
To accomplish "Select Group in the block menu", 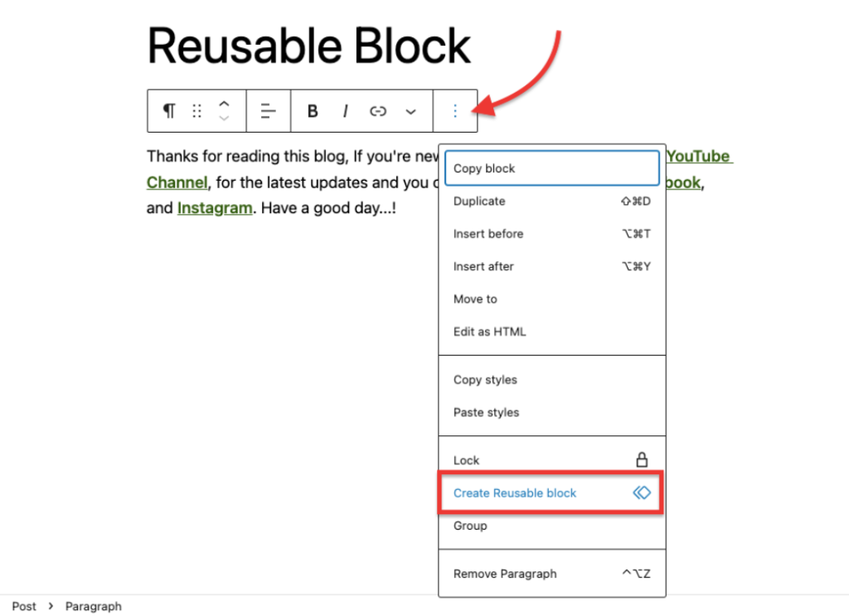I will (x=551, y=526).
